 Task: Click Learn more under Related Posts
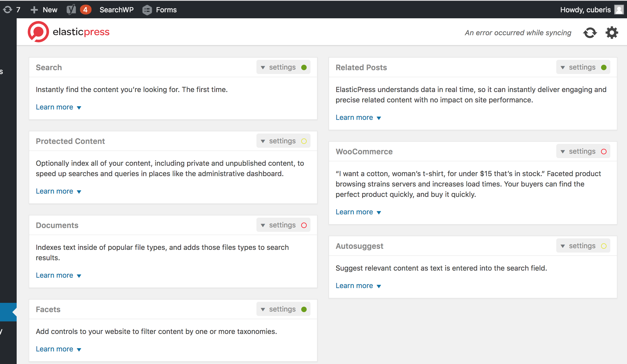click(354, 117)
